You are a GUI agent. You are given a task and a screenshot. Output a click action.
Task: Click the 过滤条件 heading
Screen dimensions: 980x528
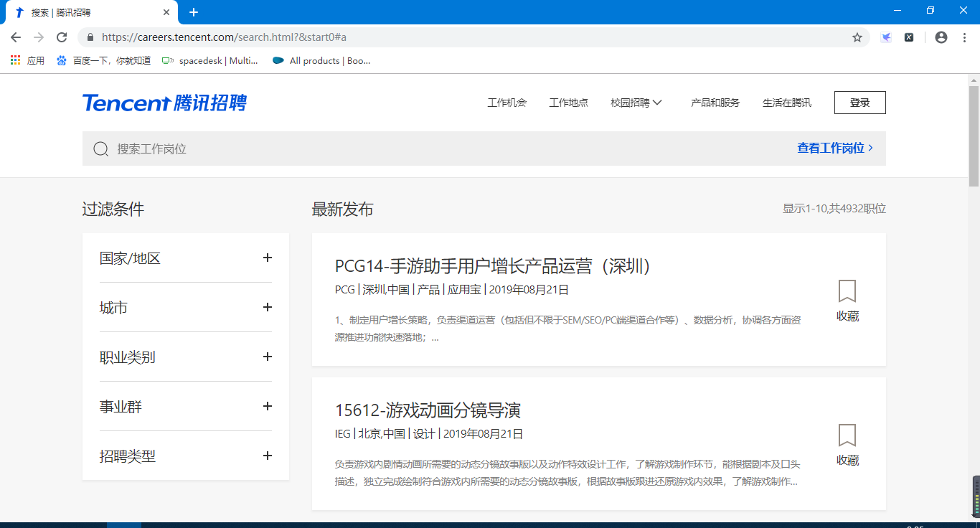[113, 209]
